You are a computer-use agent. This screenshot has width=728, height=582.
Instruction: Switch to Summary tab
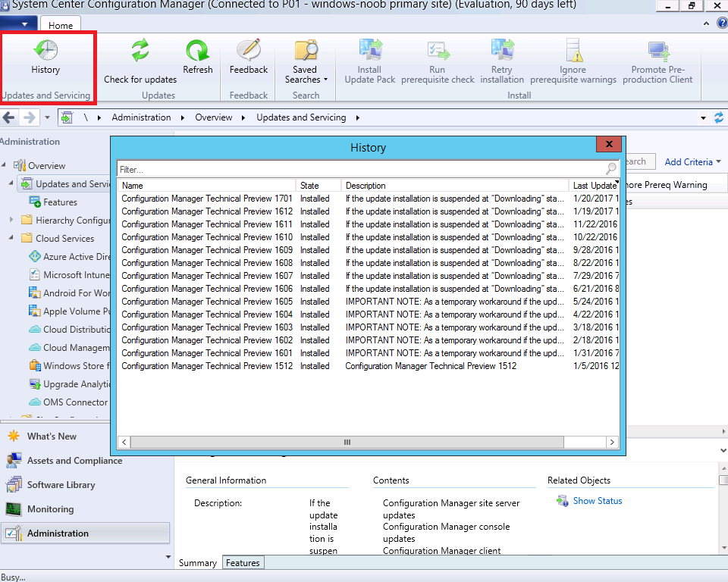coord(198,563)
